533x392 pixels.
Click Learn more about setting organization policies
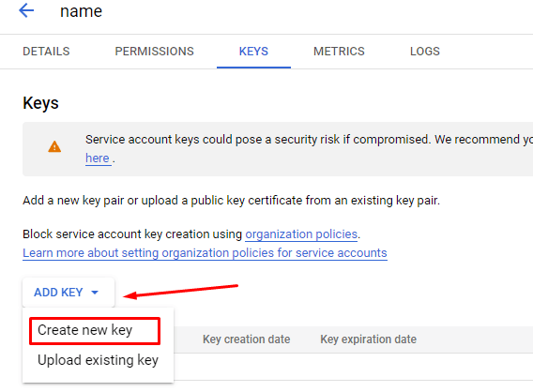coord(205,253)
